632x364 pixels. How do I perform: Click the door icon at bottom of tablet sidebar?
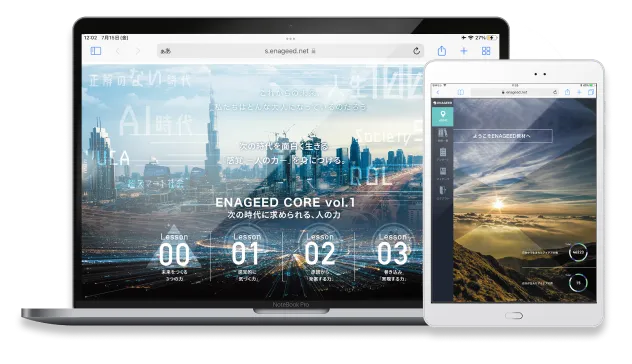click(443, 192)
